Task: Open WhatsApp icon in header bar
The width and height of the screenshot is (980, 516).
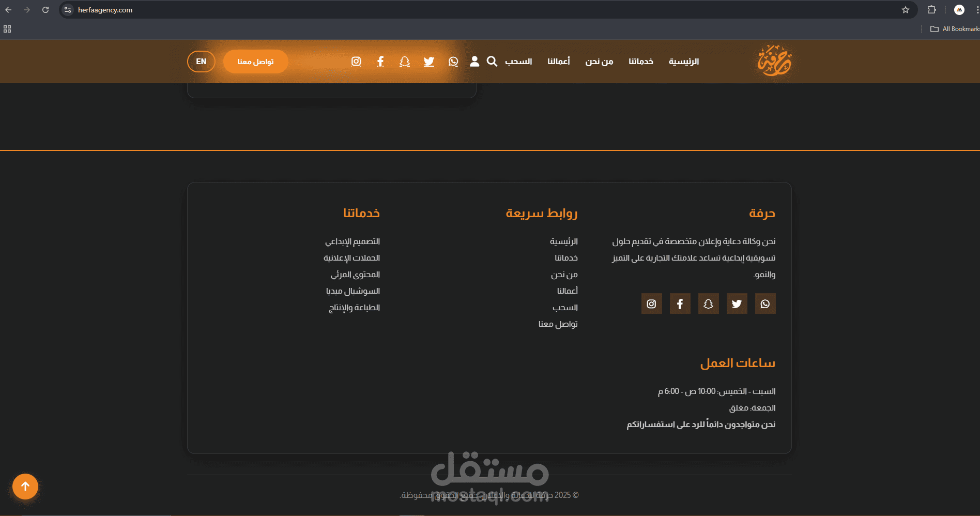Action: click(x=453, y=62)
